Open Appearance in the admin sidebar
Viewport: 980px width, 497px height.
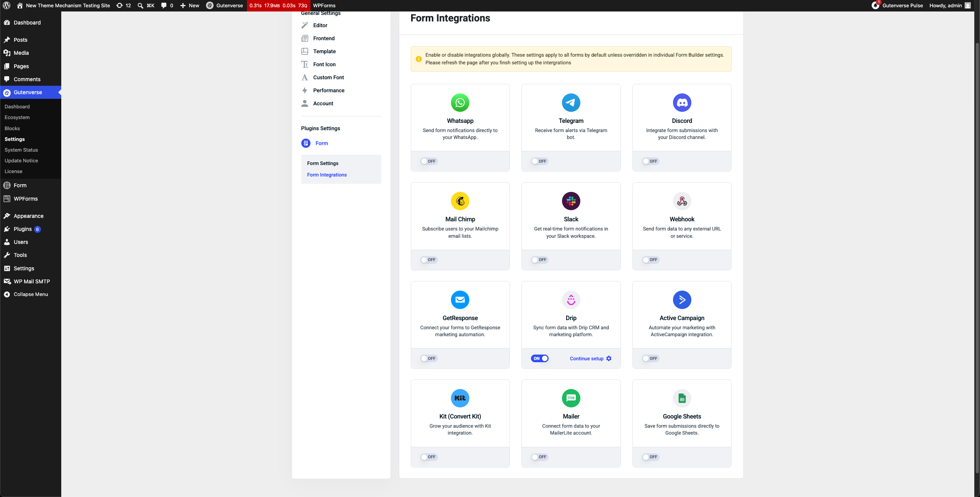click(x=31, y=216)
